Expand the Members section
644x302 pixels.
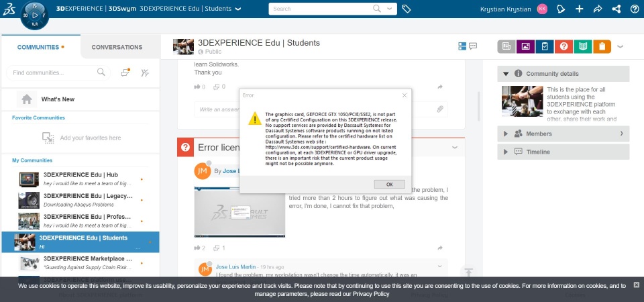(x=506, y=134)
